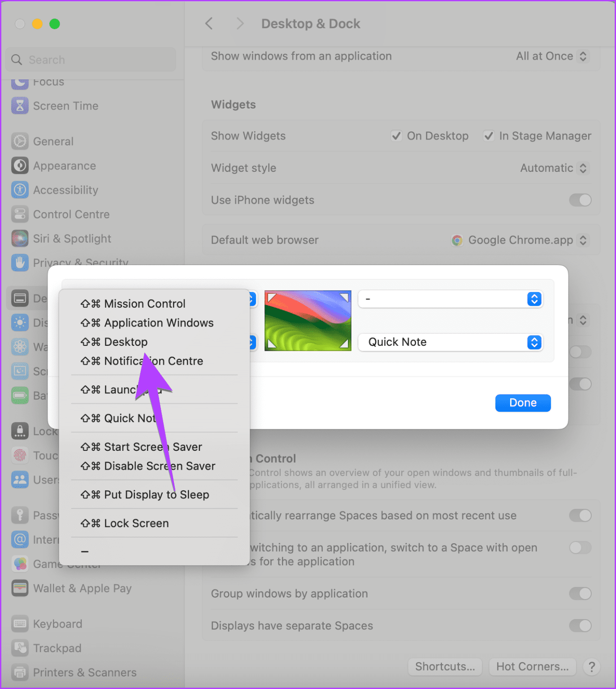Select the General gear icon
Image resolution: width=616 pixels, height=689 pixels.
(20, 141)
